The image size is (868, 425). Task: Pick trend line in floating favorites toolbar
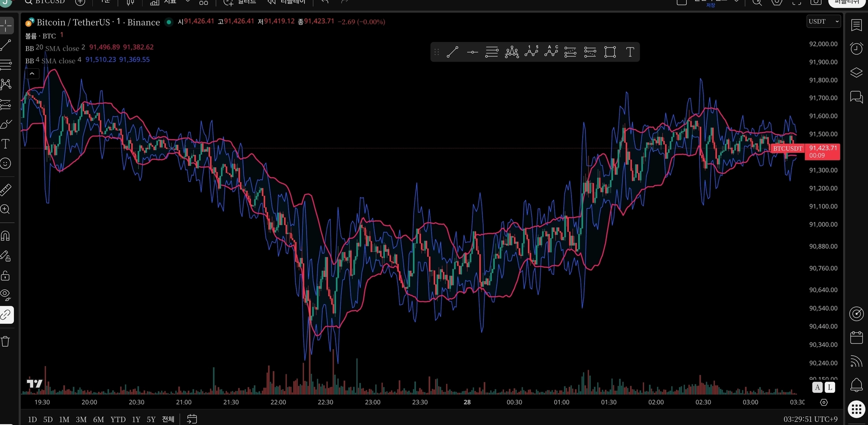(453, 52)
